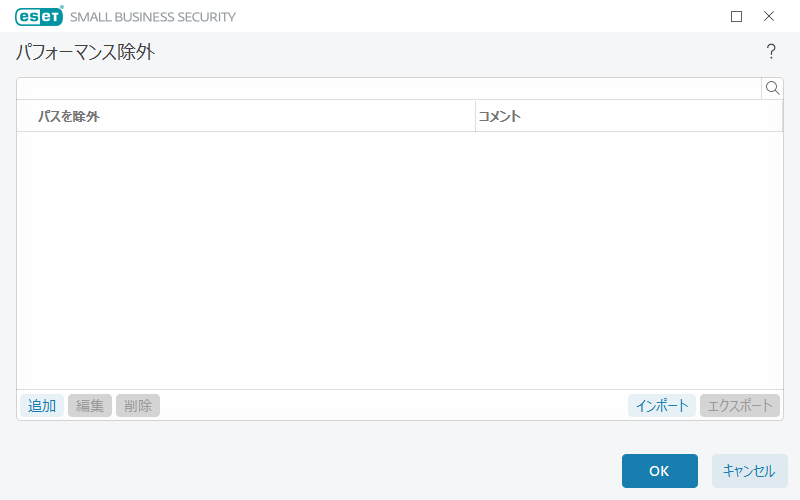800x500 pixels.
Task: Click divider between path and comment columns
Action: point(475,116)
